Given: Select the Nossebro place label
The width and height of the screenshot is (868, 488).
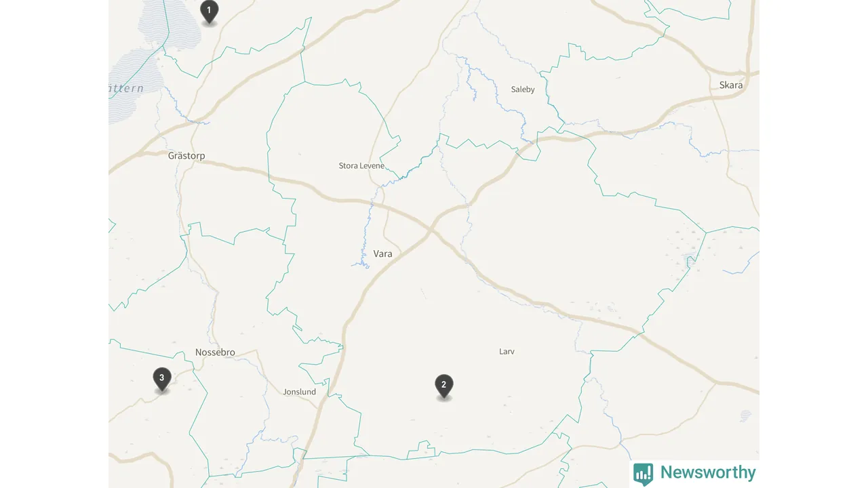Looking at the screenshot, I should pos(215,352).
